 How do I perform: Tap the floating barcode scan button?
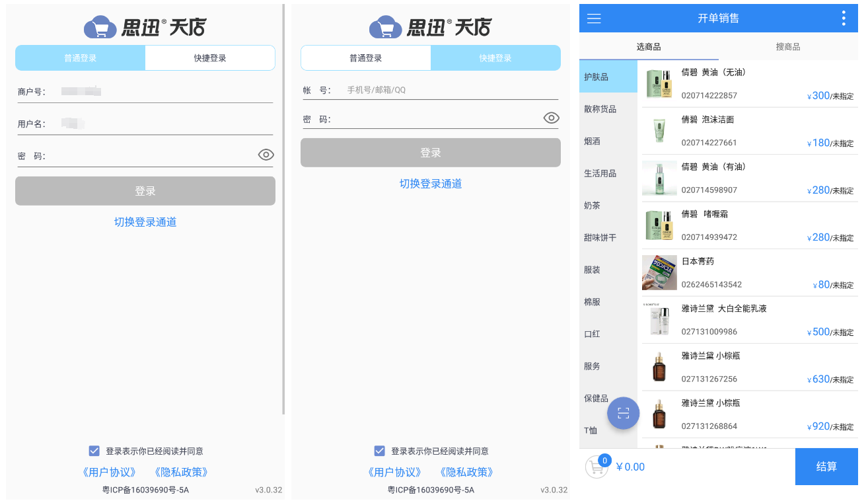623,414
